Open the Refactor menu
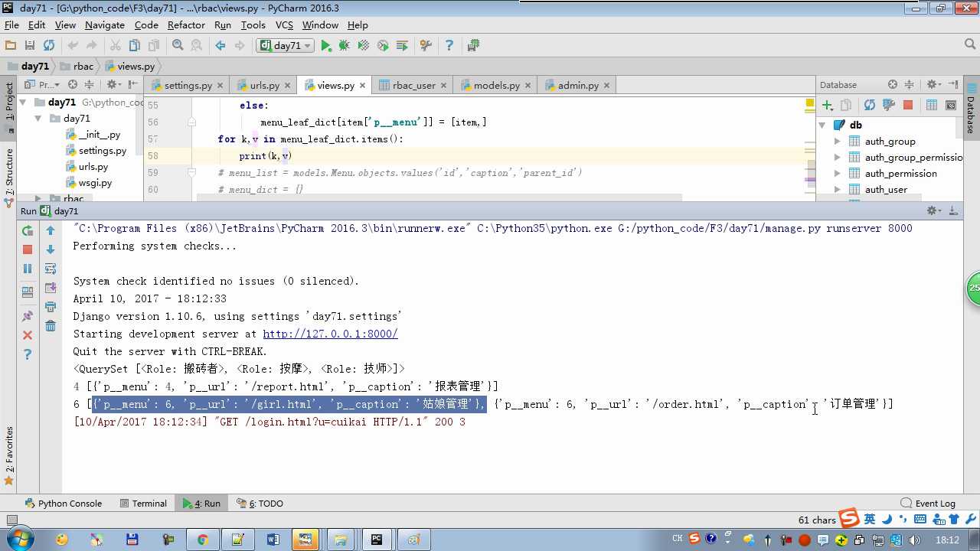 pos(186,24)
